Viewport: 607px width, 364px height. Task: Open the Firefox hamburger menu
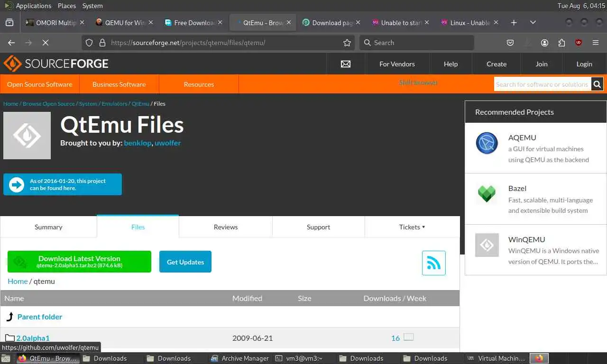click(x=596, y=43)
